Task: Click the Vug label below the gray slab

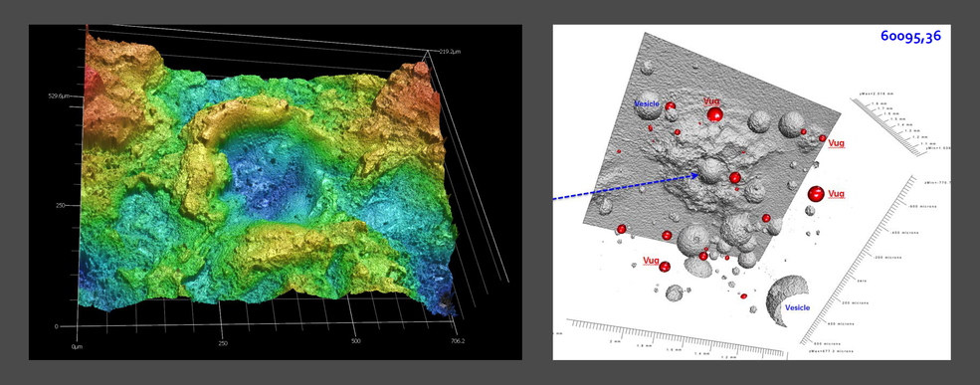Action: [x=652, y=260]
